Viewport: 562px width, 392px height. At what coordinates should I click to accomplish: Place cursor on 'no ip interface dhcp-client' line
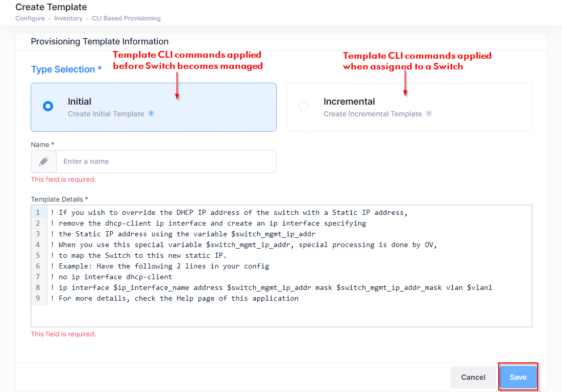click(x=115, y=277)
